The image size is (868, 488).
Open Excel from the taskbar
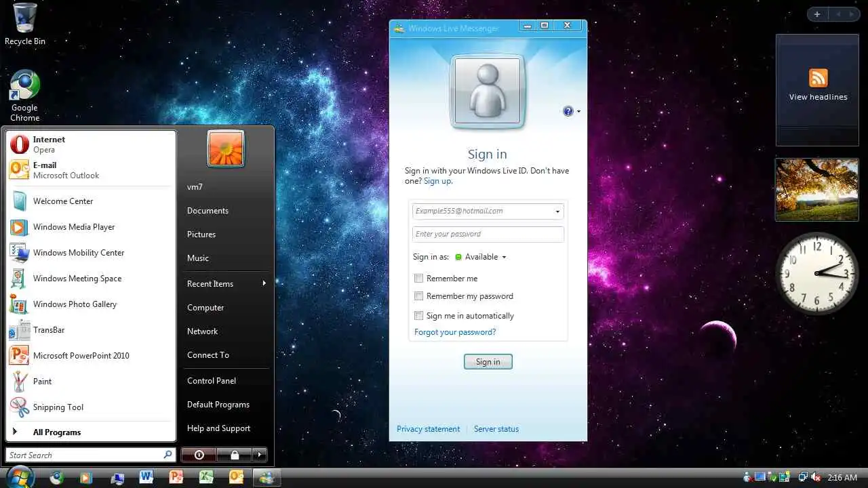point(206,477)
